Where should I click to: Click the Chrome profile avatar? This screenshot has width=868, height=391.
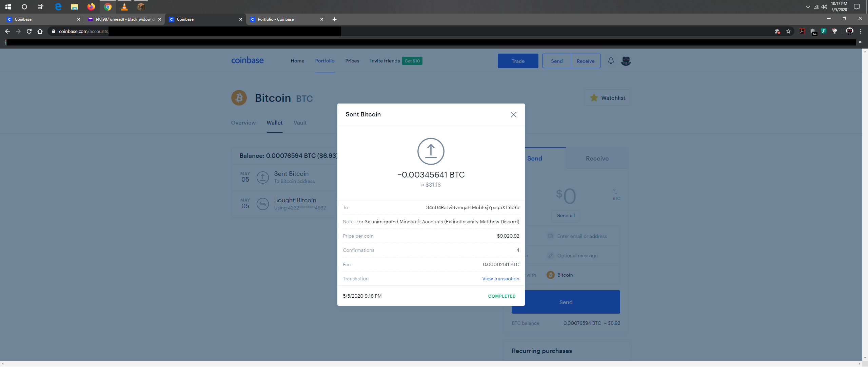849,31
